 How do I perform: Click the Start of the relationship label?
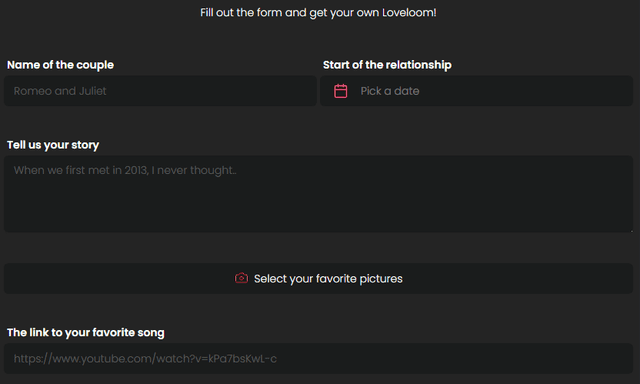click(387, 65)
